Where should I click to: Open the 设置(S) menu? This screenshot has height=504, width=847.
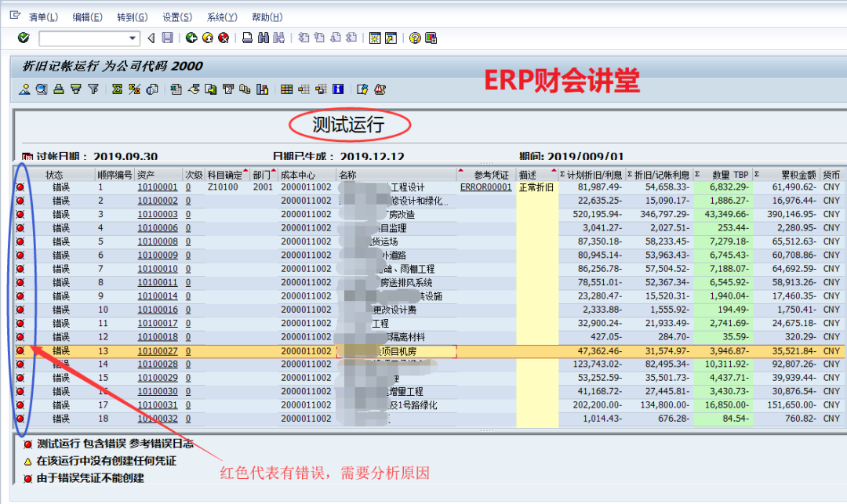(x=177, y=16)
